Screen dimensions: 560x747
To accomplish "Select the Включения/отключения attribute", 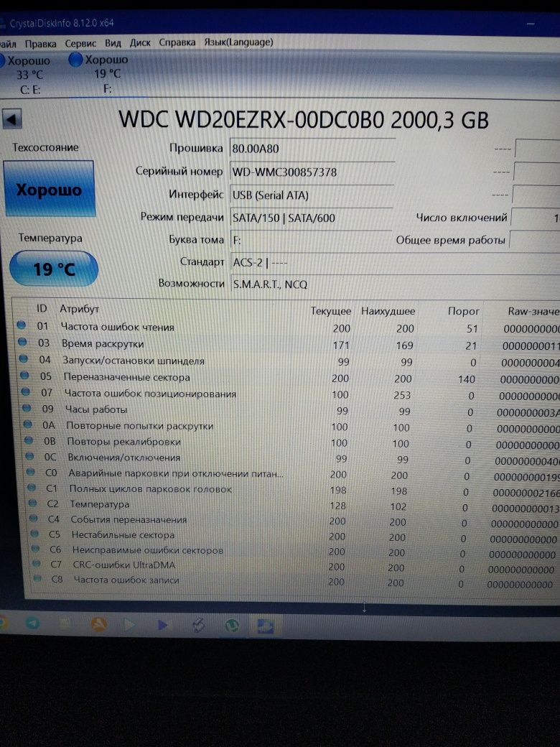I will (x=124, y=458).
